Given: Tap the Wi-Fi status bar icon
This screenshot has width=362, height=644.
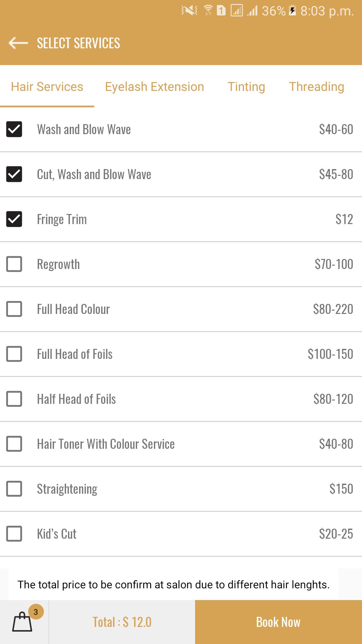Looking at the screenshot, I should click(208, 10).
